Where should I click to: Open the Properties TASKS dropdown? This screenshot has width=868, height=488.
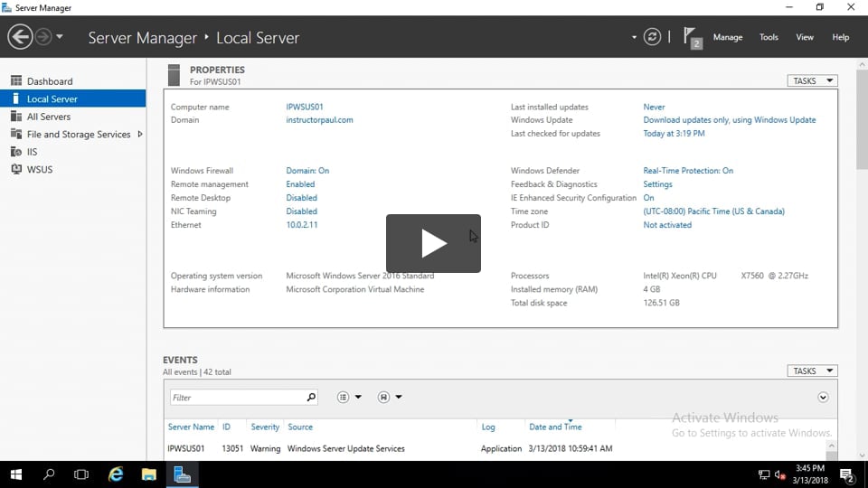pyautogui.click(x=812, y=80)
